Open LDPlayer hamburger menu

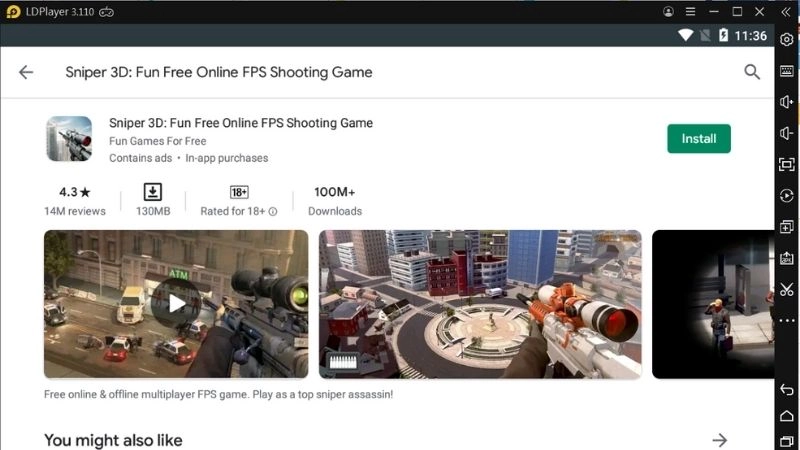pyautogui.click(x=690, y=11)
